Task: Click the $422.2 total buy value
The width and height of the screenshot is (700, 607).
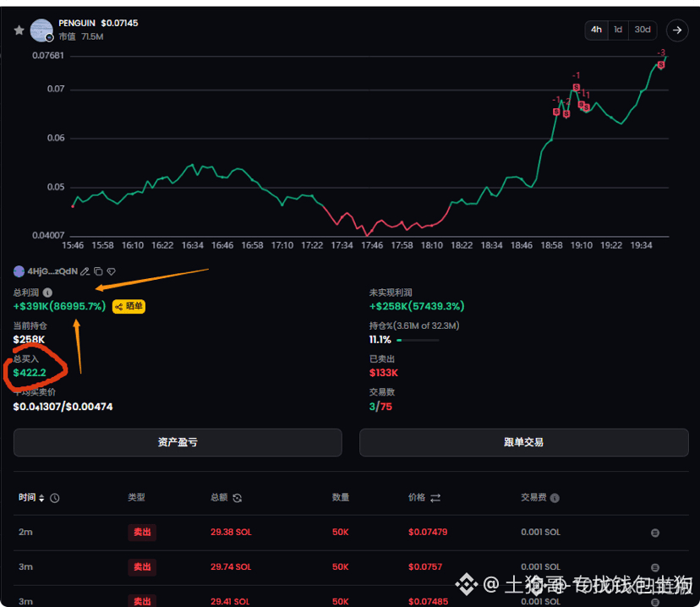Action: (30, 373)
